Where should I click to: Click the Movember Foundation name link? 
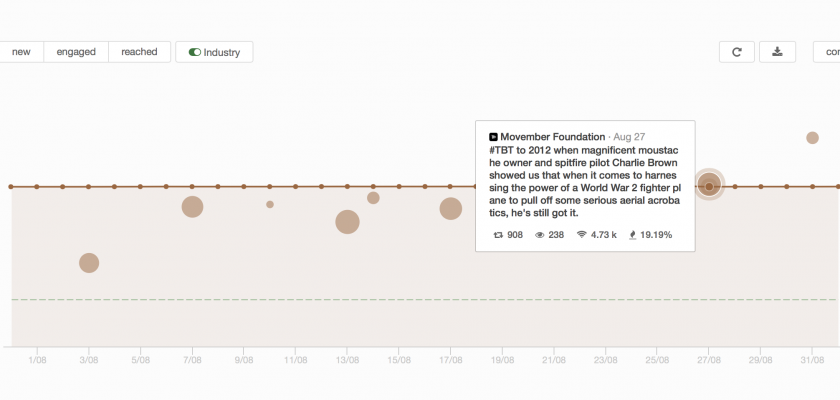click(x=553, y=136)
